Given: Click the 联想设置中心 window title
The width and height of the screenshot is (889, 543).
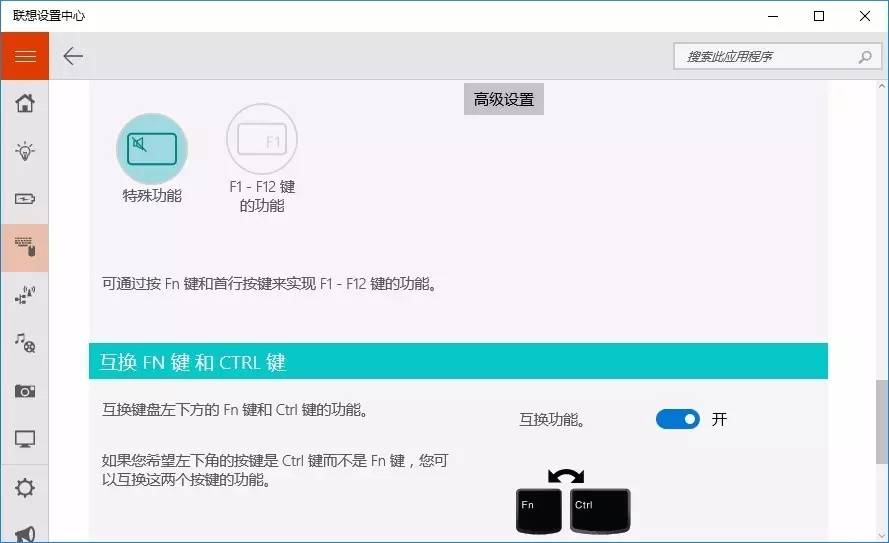Looking at the screenshot, I should pyautogui.click(x=49, y=16).
